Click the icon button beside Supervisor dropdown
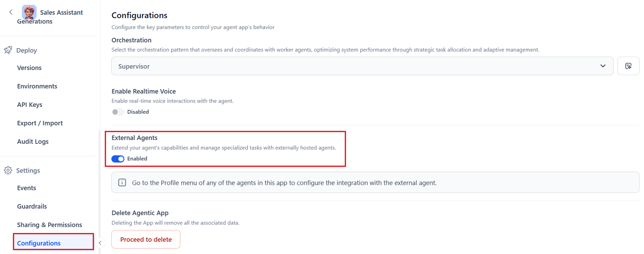 628,66
